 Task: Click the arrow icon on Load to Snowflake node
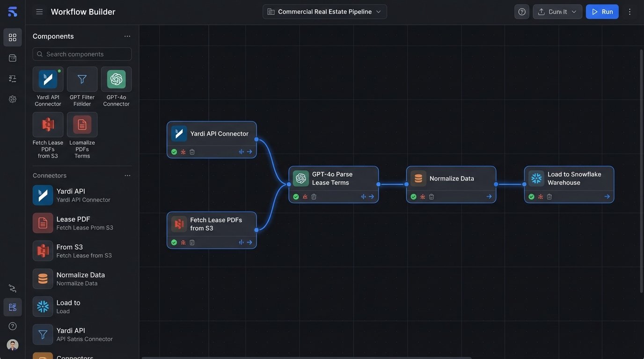(607, 197)
